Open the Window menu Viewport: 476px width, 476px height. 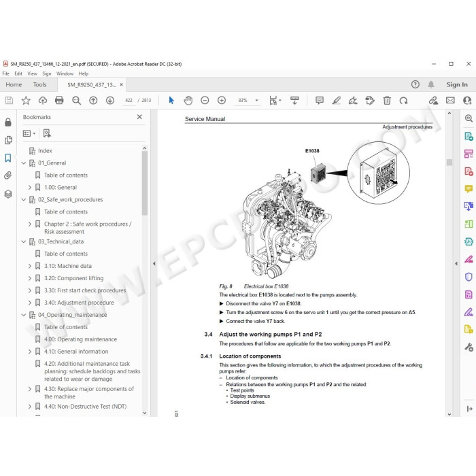[x=65, y=73]
